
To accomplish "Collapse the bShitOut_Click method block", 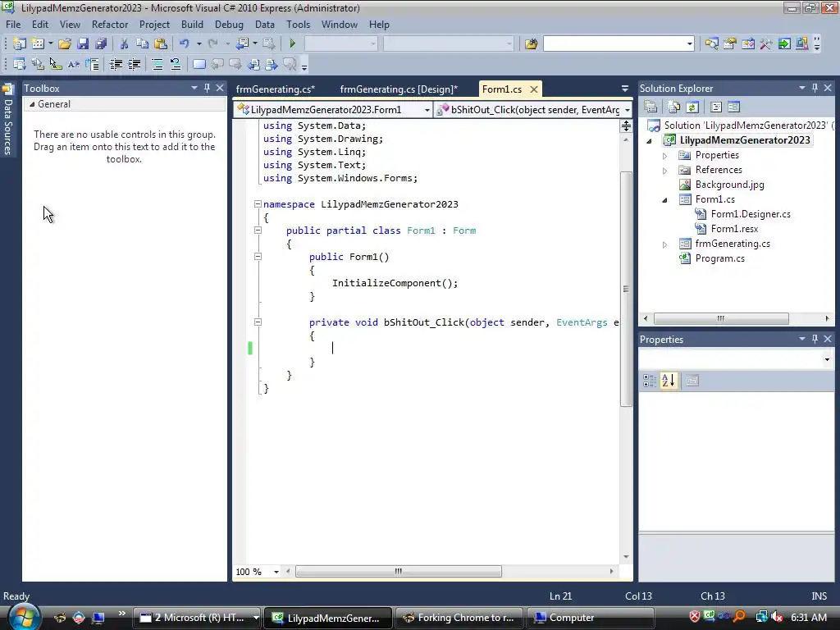I will click(x=258, y=322).
